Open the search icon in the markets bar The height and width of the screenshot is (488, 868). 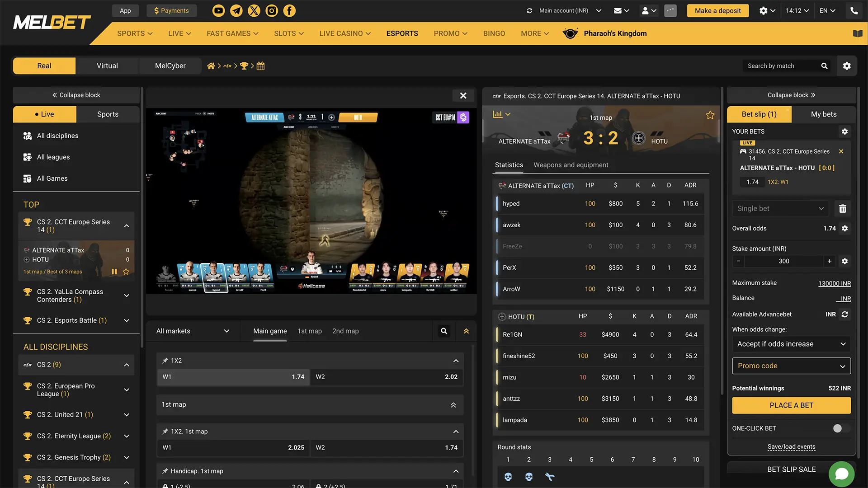coord(443,331)
